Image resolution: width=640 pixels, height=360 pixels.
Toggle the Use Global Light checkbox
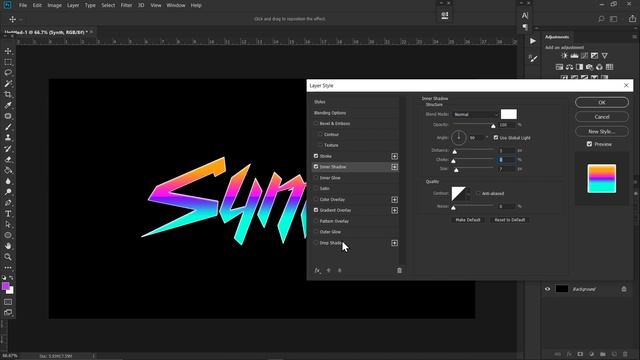point(496,138)
